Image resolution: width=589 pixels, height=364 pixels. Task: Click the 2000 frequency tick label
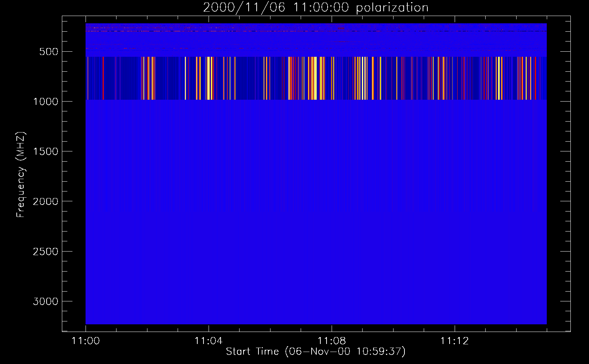pos(46,202)
